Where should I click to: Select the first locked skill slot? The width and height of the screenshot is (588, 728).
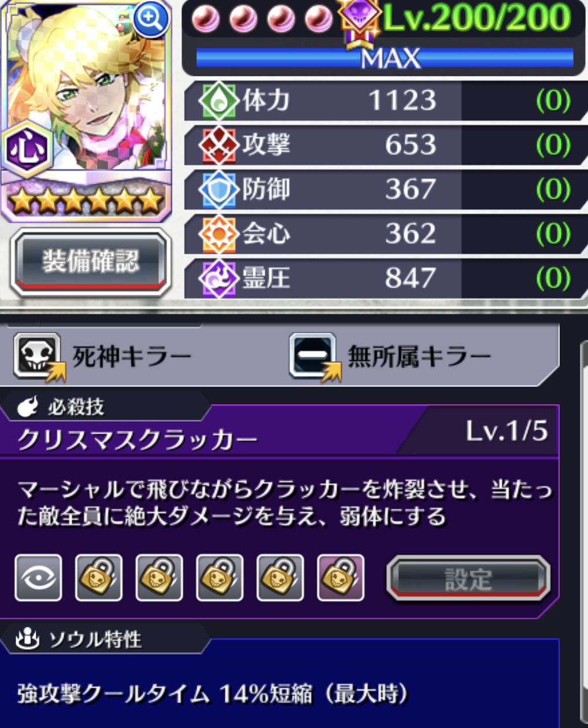coord(99,578)
